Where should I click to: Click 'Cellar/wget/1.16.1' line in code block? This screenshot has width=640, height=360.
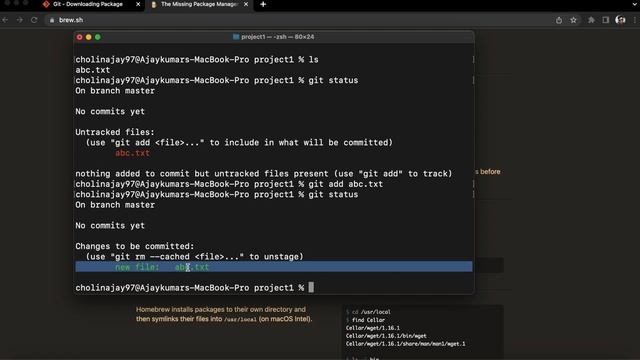(373, 328)
